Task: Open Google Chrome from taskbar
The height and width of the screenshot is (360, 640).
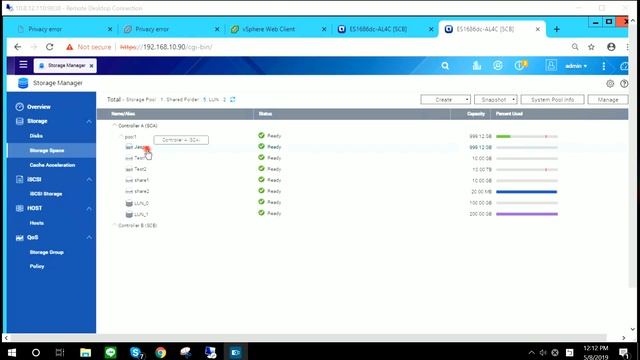Action: tap(160, 352)
